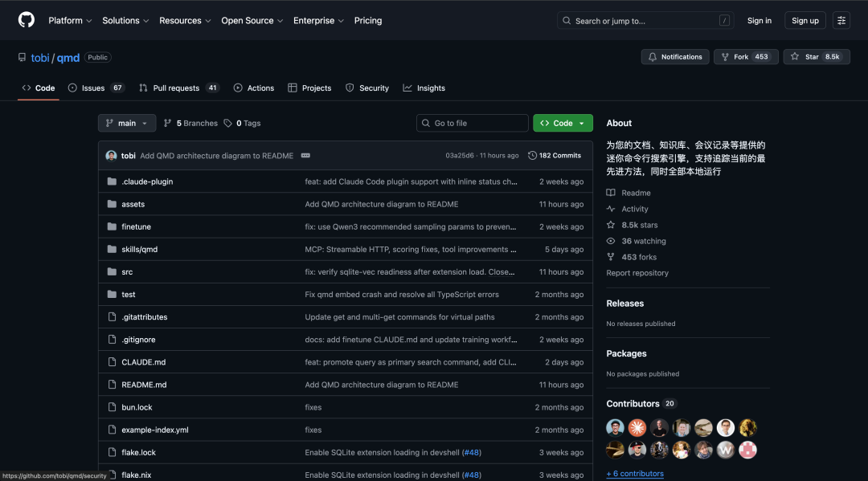
Task: Open the 5 Branches link
Action: [x=190, y=124]
